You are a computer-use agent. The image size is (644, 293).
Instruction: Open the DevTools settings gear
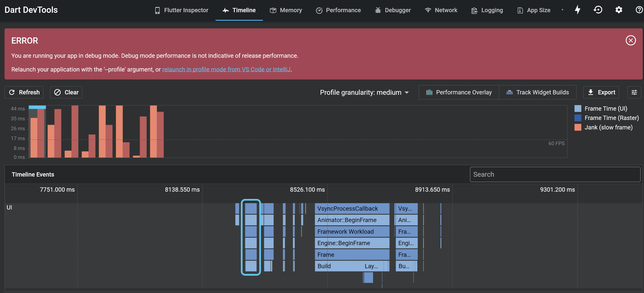coord(619,10)
